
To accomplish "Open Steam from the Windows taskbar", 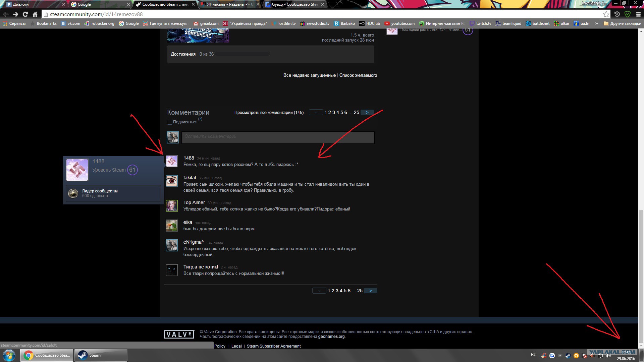I will (101, 355).
